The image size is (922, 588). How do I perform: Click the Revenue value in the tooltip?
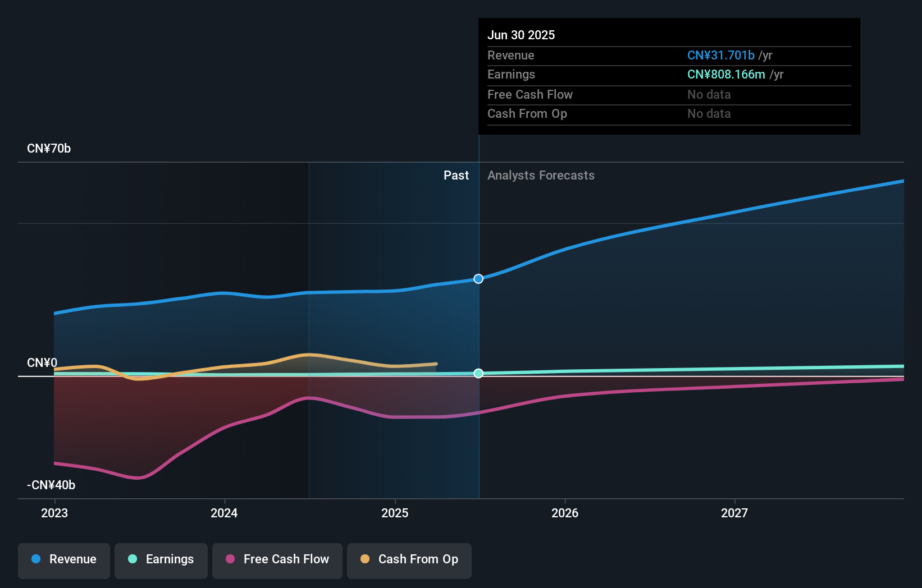pos(721,55)
